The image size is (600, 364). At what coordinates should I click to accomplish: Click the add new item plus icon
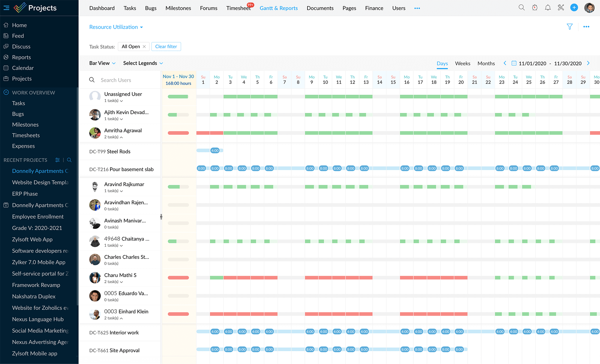[x=574, y=8]
